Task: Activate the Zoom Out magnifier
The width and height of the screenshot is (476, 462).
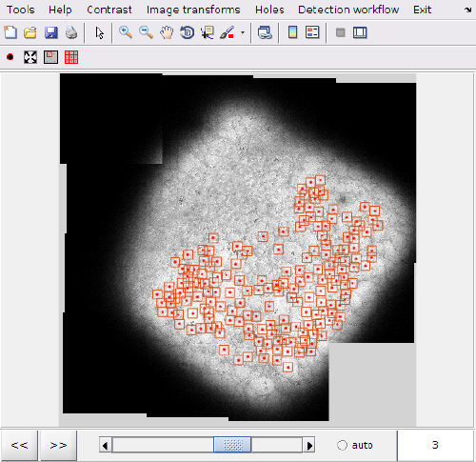Action: pos(146,32)
